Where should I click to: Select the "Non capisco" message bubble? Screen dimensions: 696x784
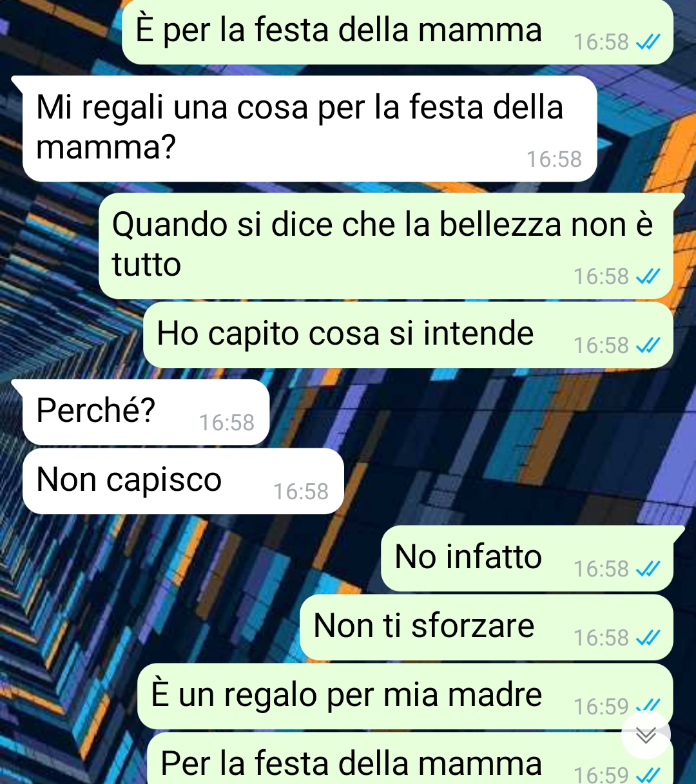pos(183,481)
